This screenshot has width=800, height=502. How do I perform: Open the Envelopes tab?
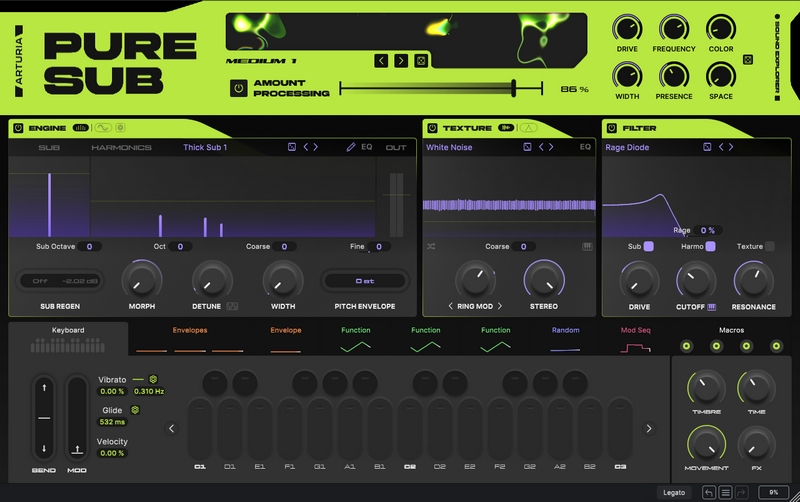click(x=190, y=339)
